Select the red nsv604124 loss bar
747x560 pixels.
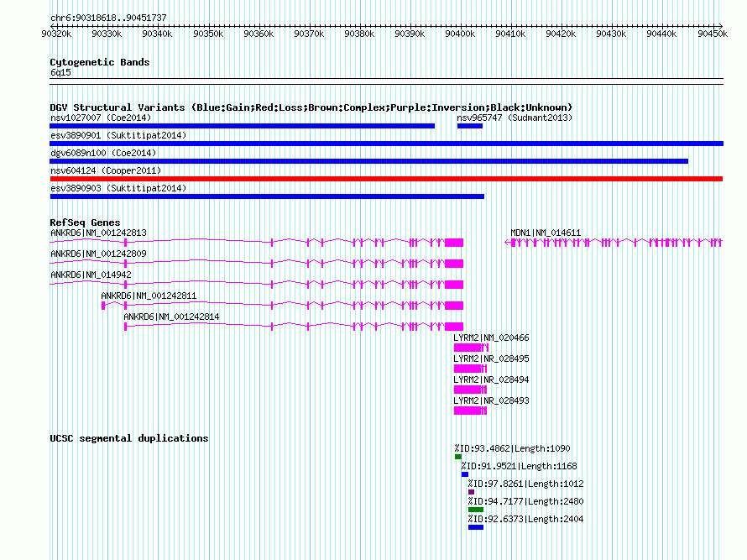pyautogui.click(x=386, y=179)
